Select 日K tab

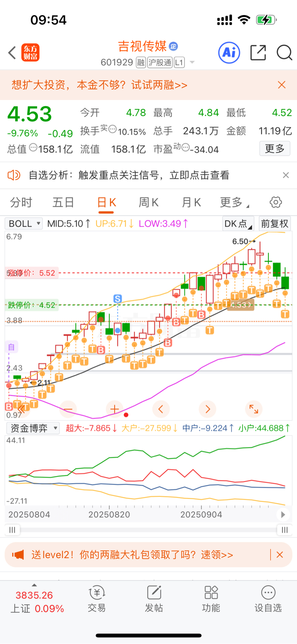(106, 202)
